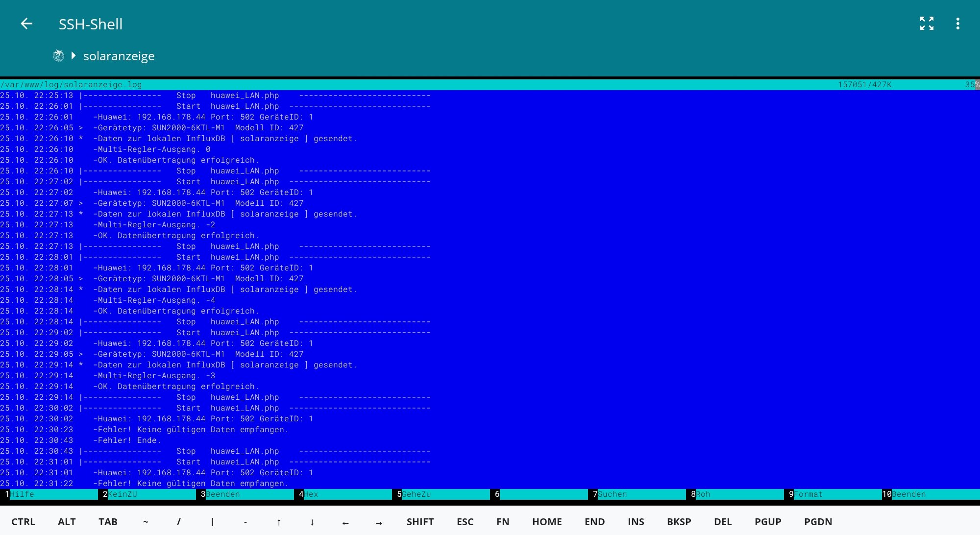Image resolution: width=980 pixels, height=535 pixels.
Task: Tap the back arrow icon
Action: [26, 24]
